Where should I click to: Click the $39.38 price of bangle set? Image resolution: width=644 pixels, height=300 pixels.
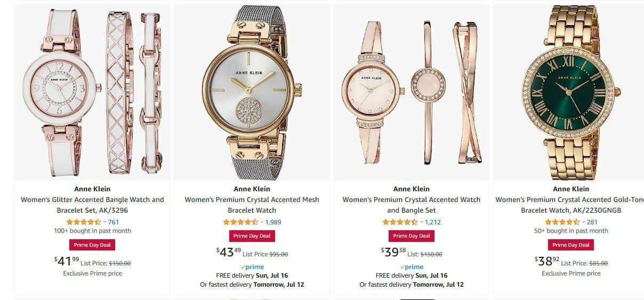[x=393, y=252]
